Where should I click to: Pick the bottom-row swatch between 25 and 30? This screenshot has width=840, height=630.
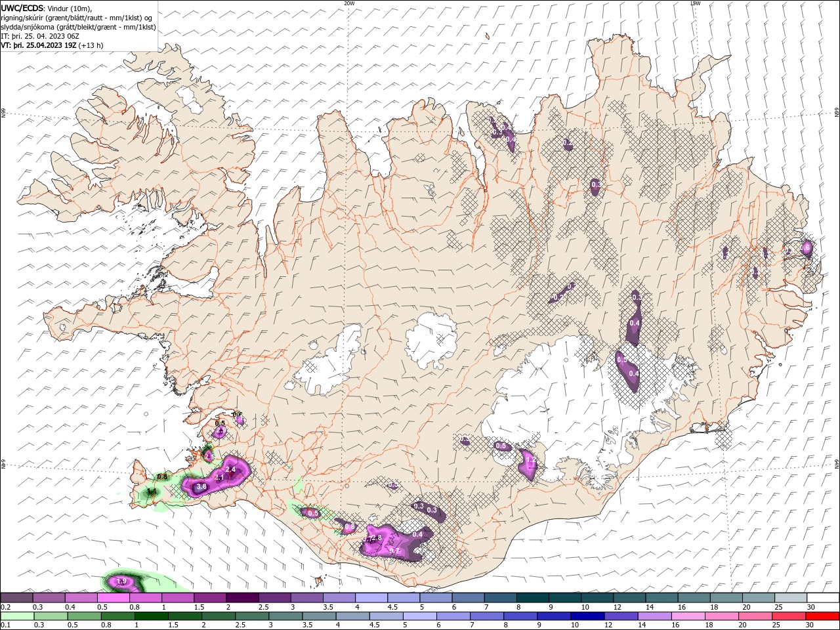[x=789, y=616]
